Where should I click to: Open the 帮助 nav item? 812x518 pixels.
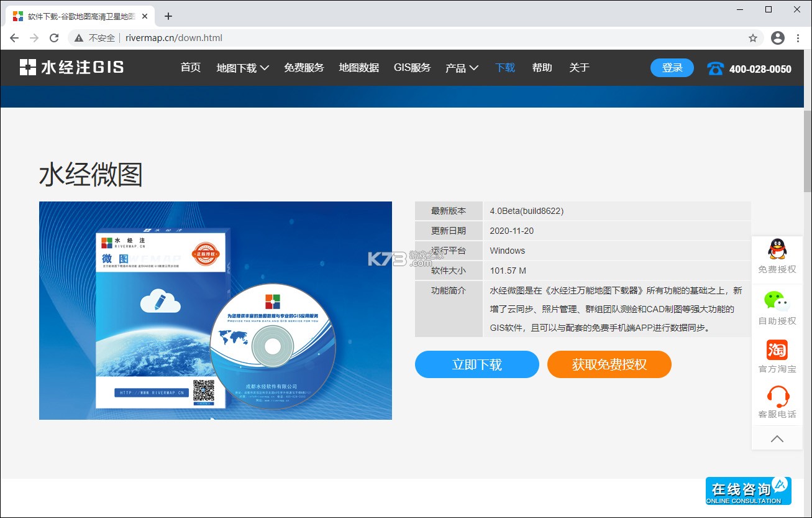[542, 67]
